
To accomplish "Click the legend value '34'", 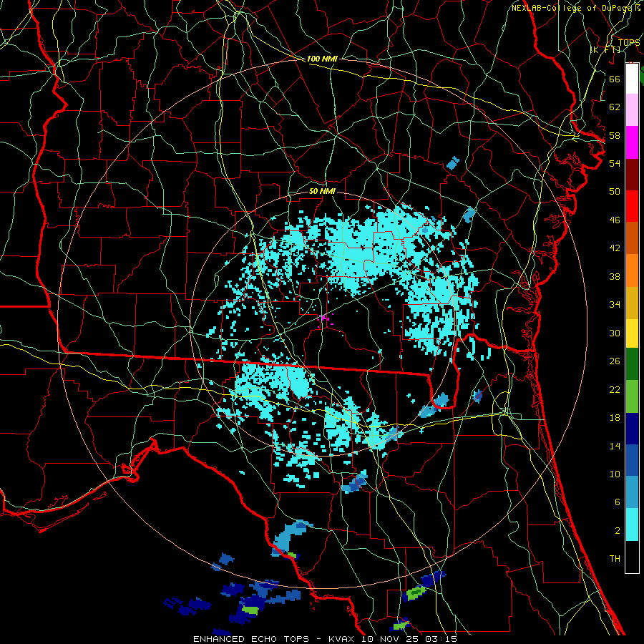I will 615,305.
